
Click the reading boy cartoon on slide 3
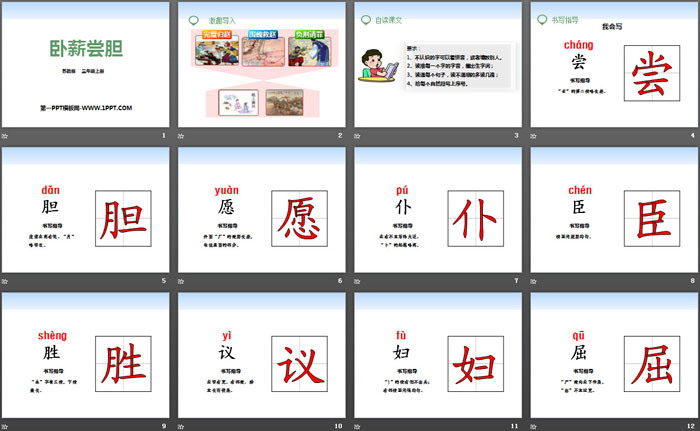pos(379,66)
